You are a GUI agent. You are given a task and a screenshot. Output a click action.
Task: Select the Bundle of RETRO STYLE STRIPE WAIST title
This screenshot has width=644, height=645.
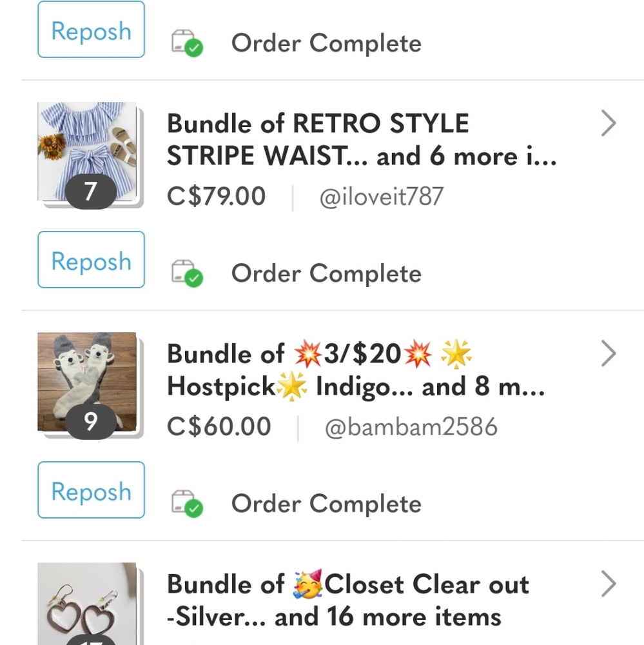pyautogui.click(x=361, y=140)
